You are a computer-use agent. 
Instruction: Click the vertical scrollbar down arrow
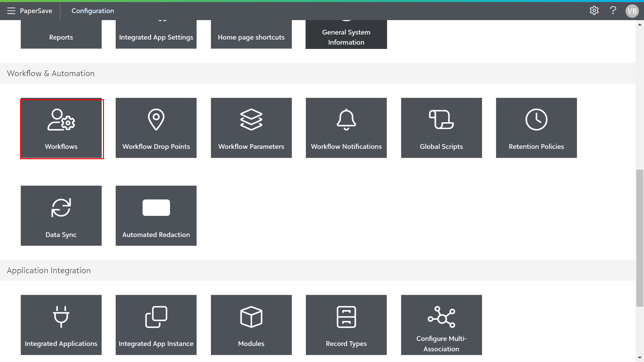coord(640,358)
